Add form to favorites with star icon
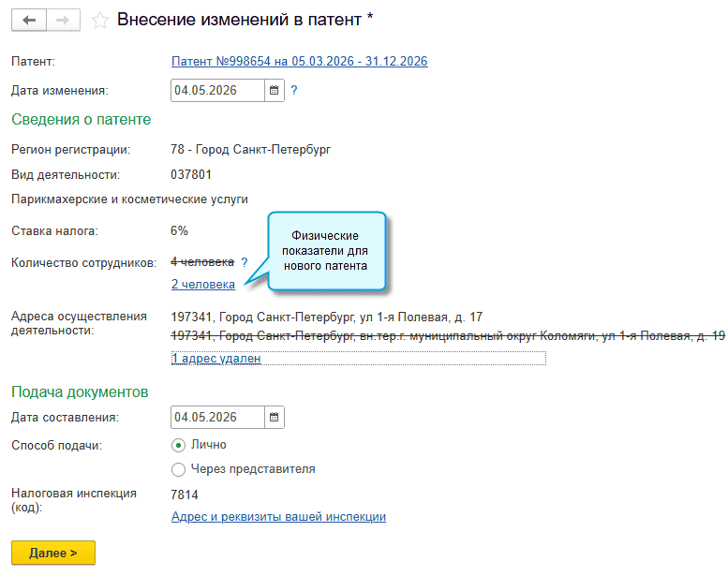This screenshot has width=728, height=576. [x=100, y=20]
